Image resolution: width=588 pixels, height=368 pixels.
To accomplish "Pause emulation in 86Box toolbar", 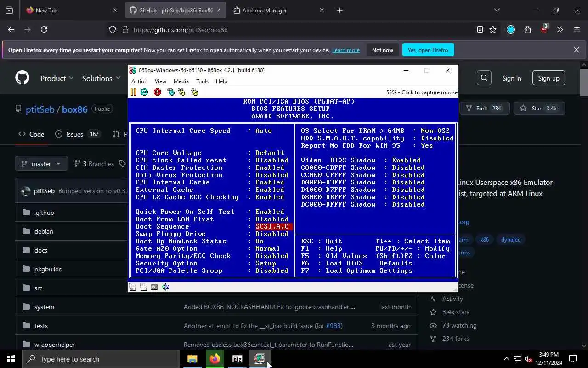I will (x=133, y=92).
